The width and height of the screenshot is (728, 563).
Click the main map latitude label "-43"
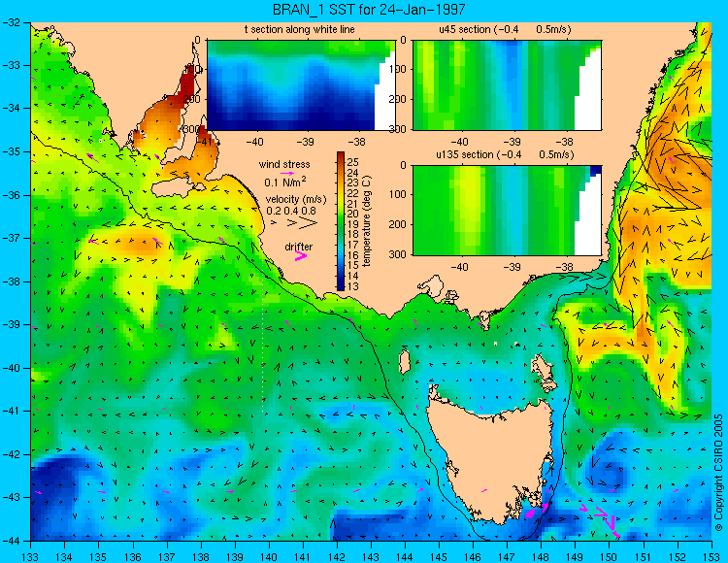pos(12,498)
